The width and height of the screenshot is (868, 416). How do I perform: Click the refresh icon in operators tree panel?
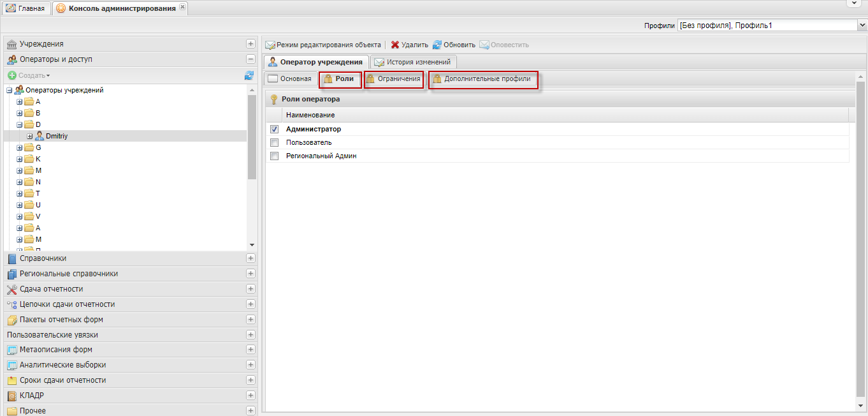249,75
